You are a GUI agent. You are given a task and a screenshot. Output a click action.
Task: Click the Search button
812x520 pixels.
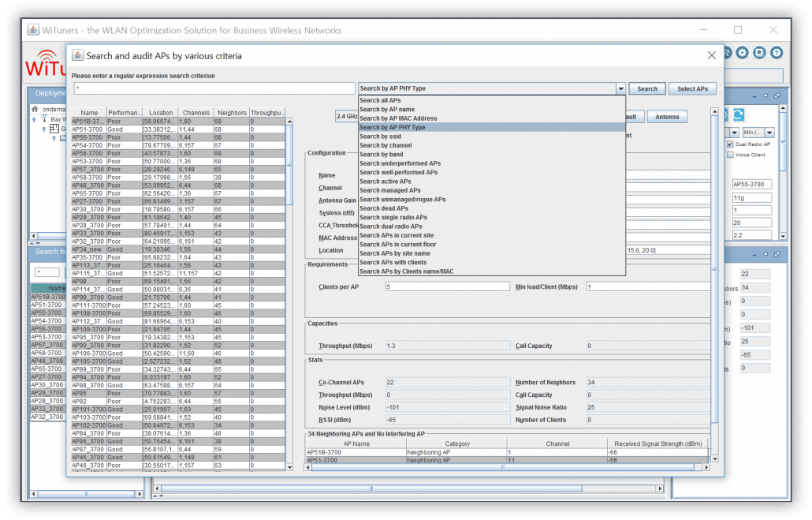646,88
